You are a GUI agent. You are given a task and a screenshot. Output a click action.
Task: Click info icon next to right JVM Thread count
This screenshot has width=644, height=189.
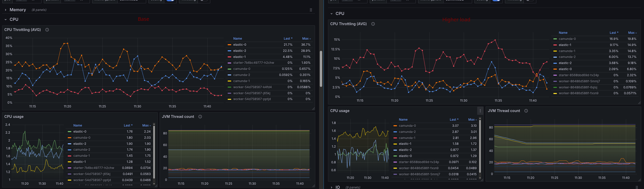point(526,111)
